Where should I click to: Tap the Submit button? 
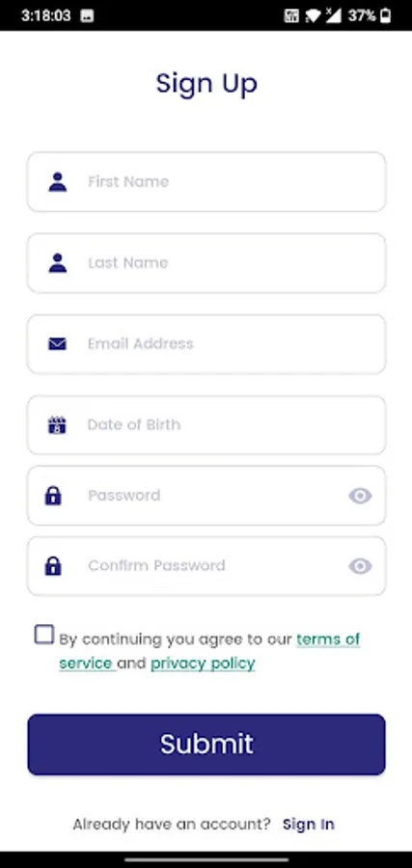pyautogui.click(x=206, y=744)
